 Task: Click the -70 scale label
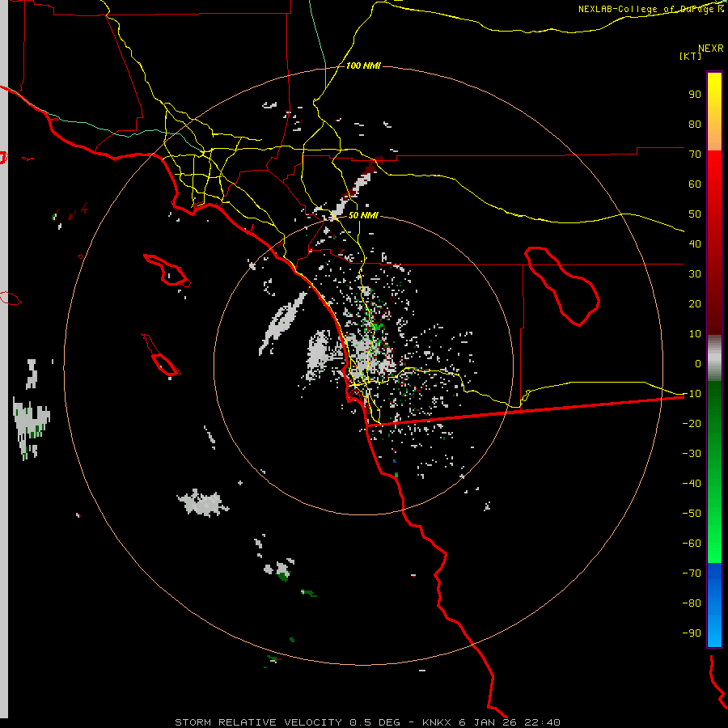click(692, 573)
